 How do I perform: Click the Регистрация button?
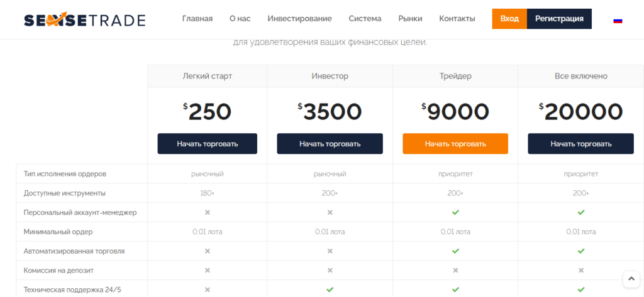[x=559, y=18]
